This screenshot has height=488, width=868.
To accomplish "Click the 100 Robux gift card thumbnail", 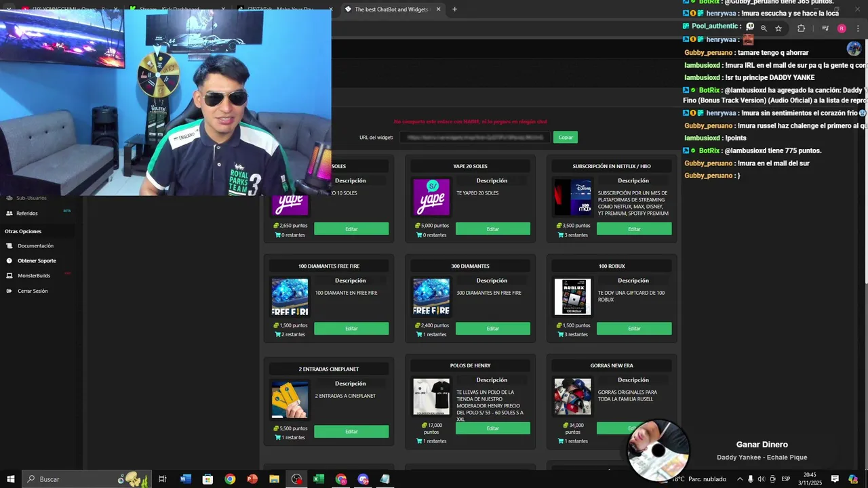I will [572, 297].
